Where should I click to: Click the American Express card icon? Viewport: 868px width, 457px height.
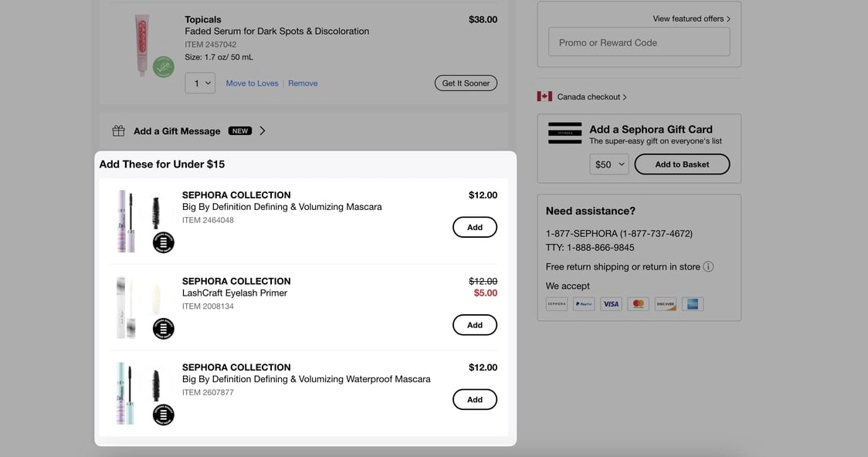pos(692,304)
